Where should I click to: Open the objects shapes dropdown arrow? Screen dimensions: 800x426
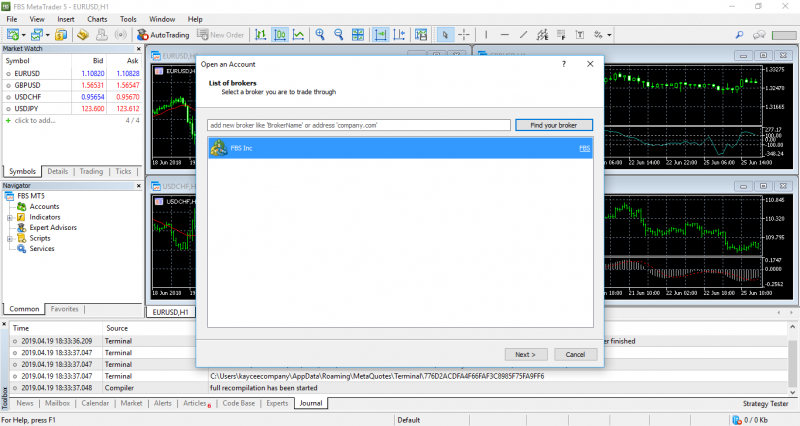(x=609, y=35)
